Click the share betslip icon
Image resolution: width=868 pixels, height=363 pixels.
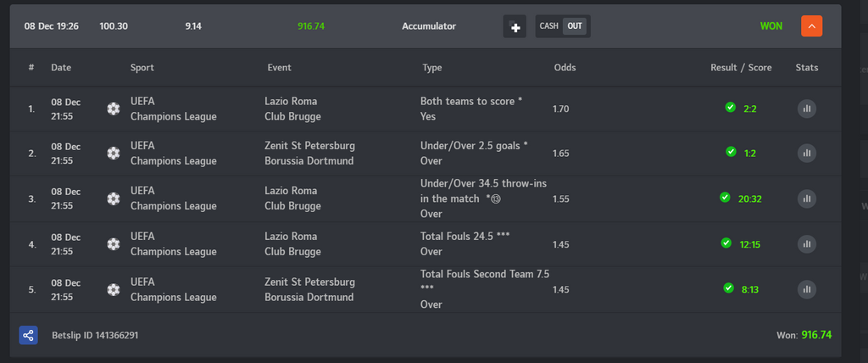pyautogui.click(x=29, y=335)
